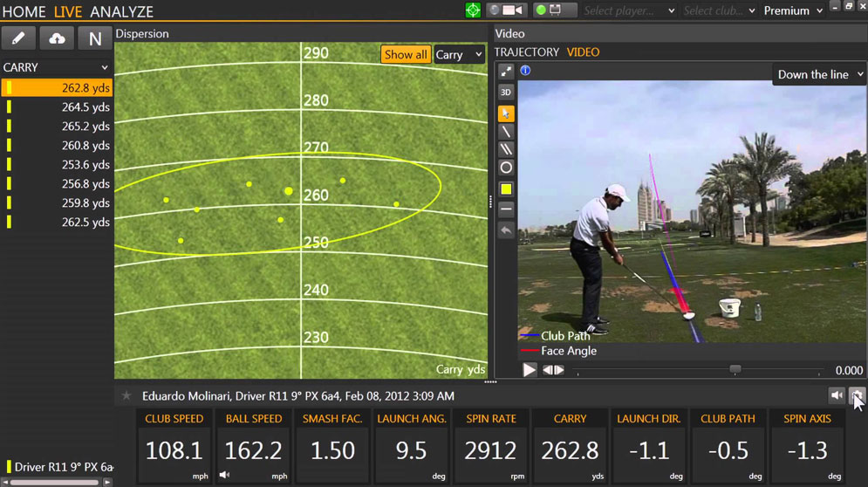Select the single line drawing tool
This screenshot has height=487, width=868.
click(506, 132)
